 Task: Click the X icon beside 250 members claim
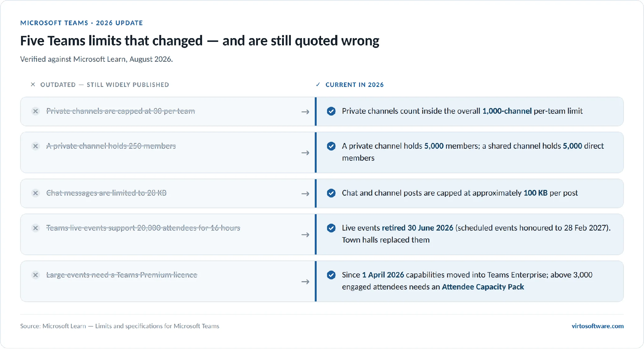pos(36,146)
